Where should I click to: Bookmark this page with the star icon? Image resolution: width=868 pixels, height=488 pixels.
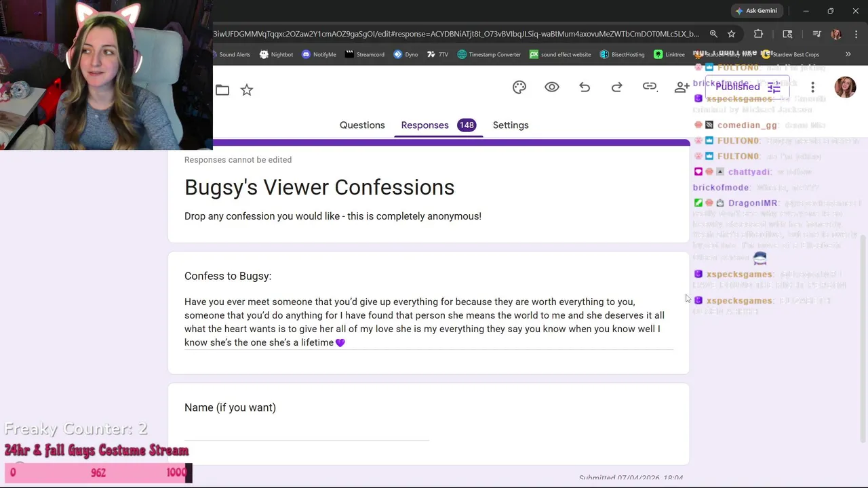point(731,34)
